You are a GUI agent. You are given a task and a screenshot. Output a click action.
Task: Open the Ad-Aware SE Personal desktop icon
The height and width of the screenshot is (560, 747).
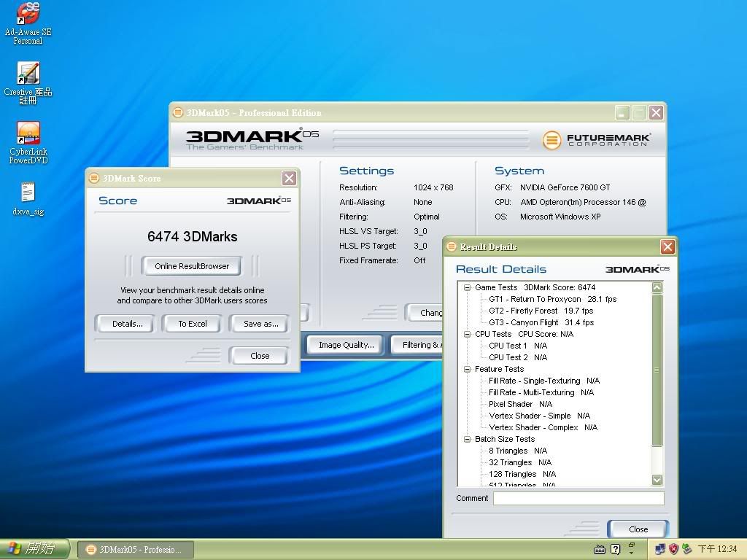[x=28, y=15]
